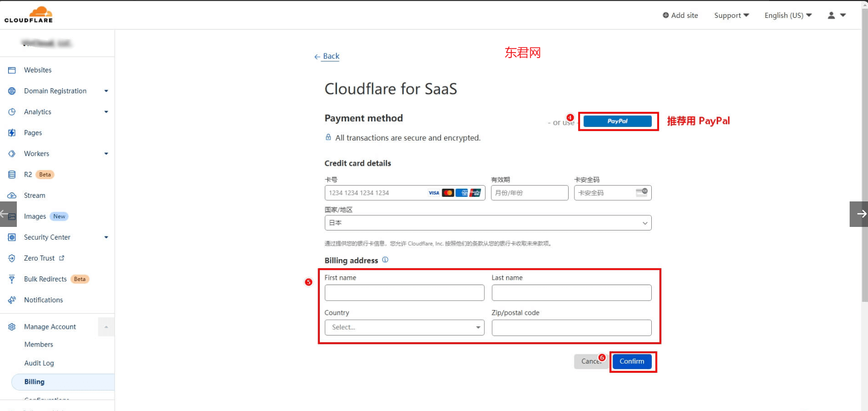Click the Billing address info icon
This screenshot has height=411, width=868.
coord(385,260)
